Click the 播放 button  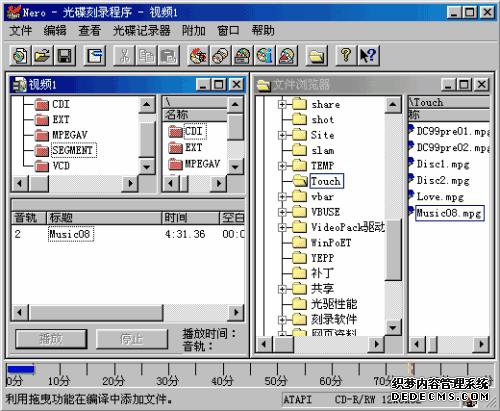pyautogui.click(x=51, y=339)
